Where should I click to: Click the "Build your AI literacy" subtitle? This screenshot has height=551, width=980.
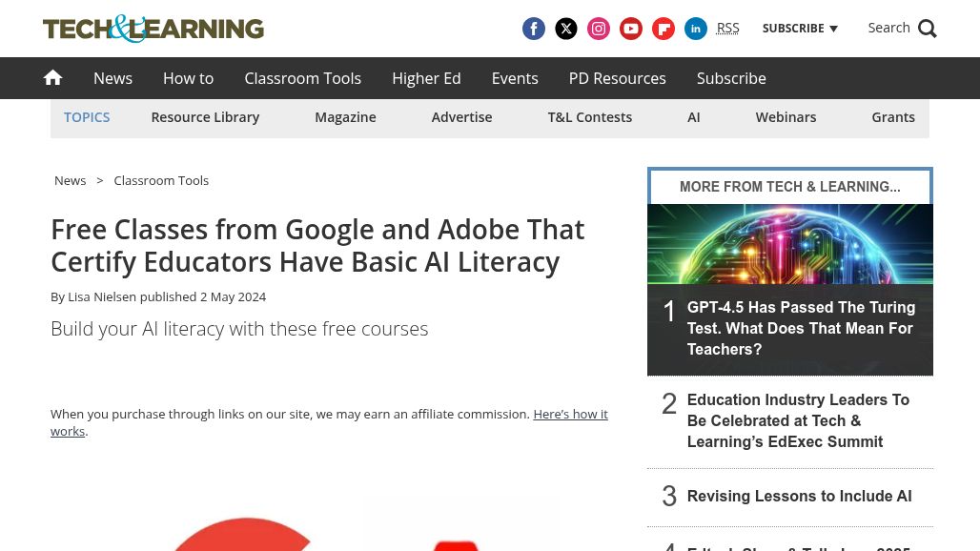(239, 329)
